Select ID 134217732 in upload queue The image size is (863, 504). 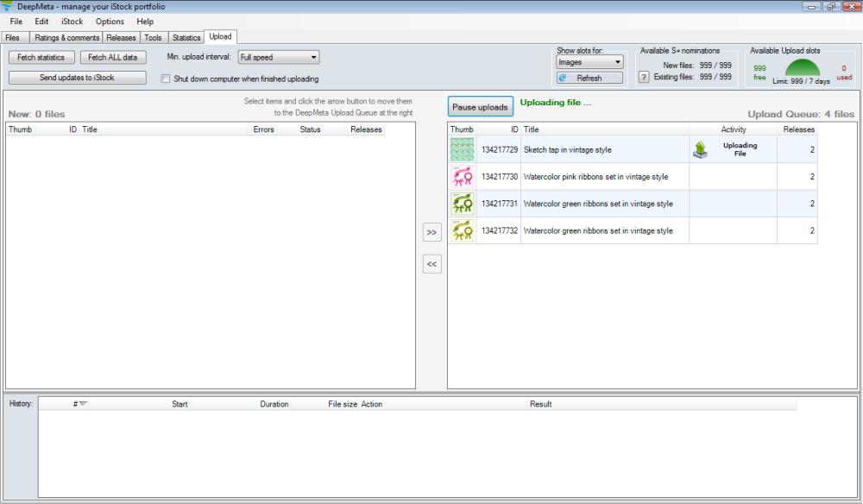coord(499,230)
